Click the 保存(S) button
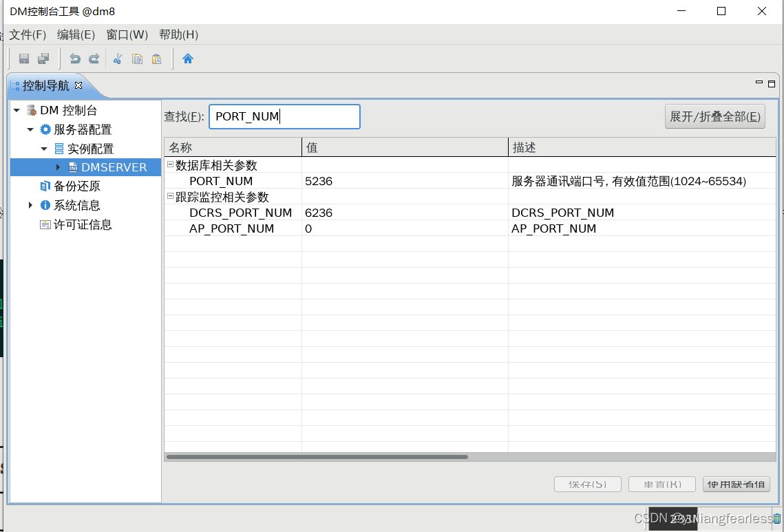 587,484
